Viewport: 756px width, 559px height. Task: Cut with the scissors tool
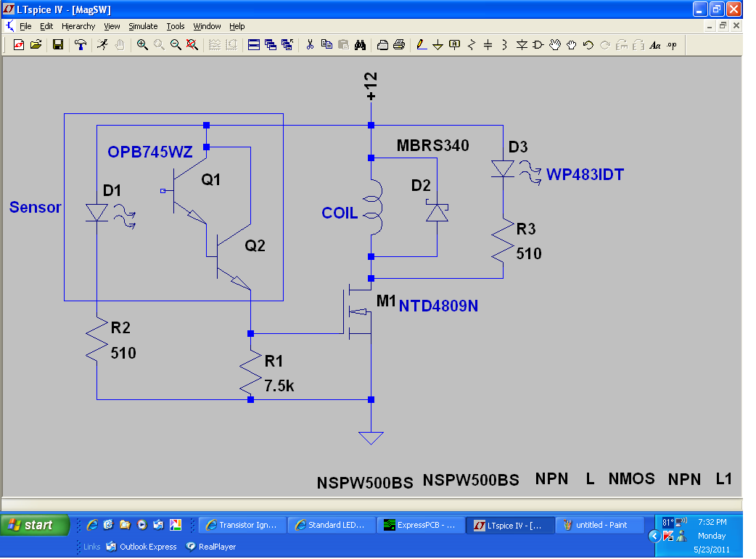pyautogui.click(x=310, y=45)
